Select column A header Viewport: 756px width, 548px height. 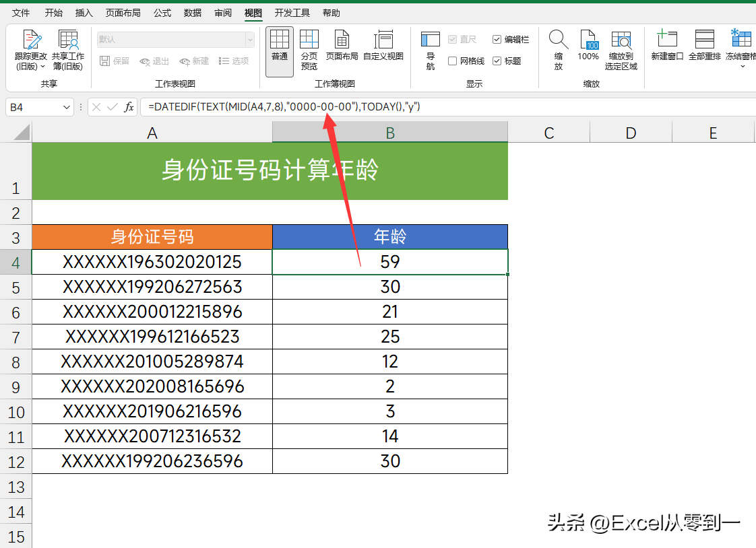tap(152, 133)
